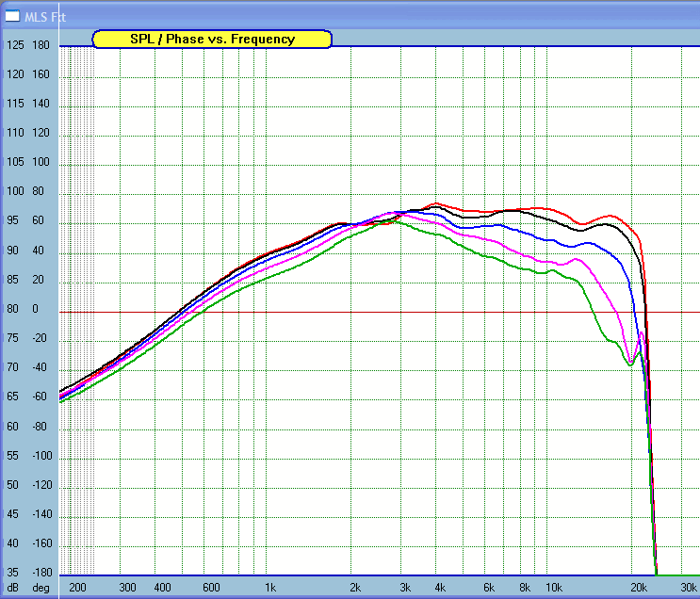This screenshot has height=599, width=700.
Task: Click the -180 deg phase scale label
Action: [x=42, y=573]
